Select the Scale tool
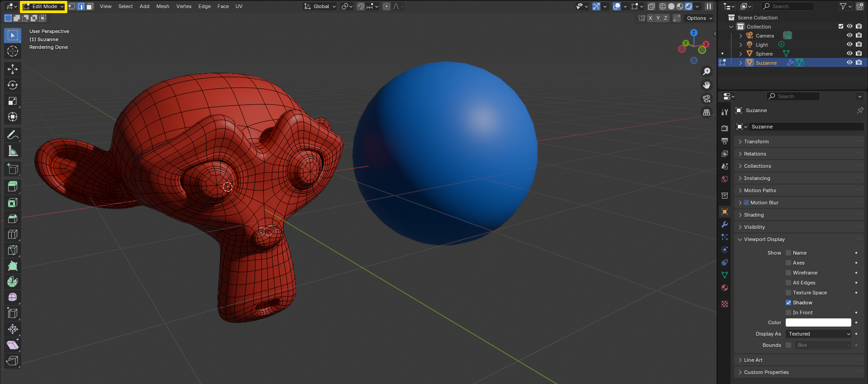 click(x=13, y=101)
